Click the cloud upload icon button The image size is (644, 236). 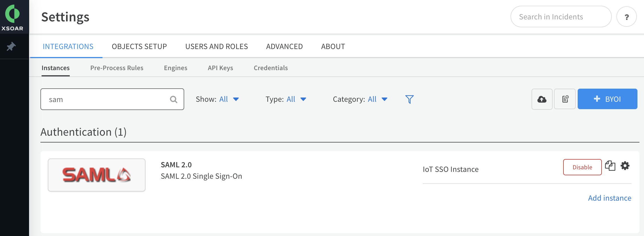coord(542,99)
